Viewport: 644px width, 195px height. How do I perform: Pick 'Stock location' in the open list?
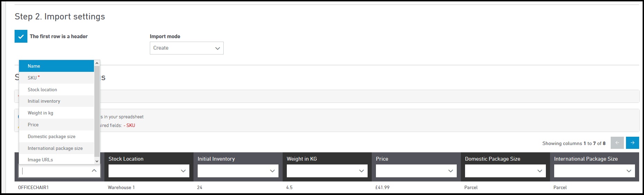pyautogui.click(x=57, y=90)
